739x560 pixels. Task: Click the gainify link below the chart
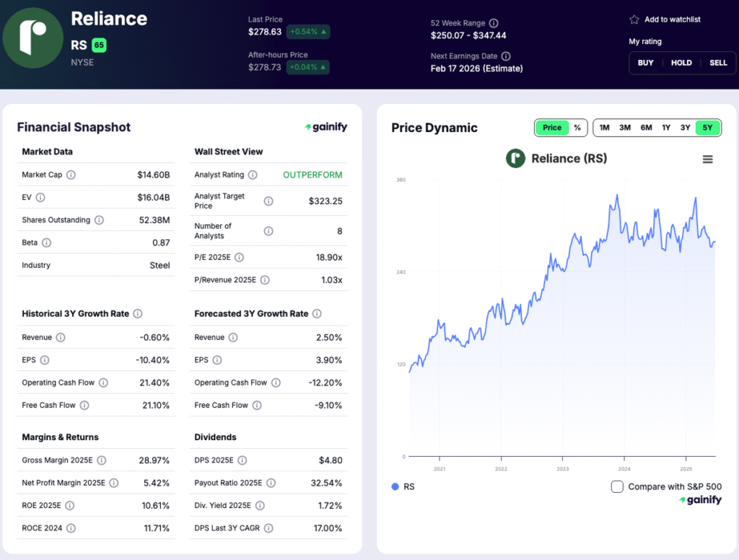tap(699, 499)
